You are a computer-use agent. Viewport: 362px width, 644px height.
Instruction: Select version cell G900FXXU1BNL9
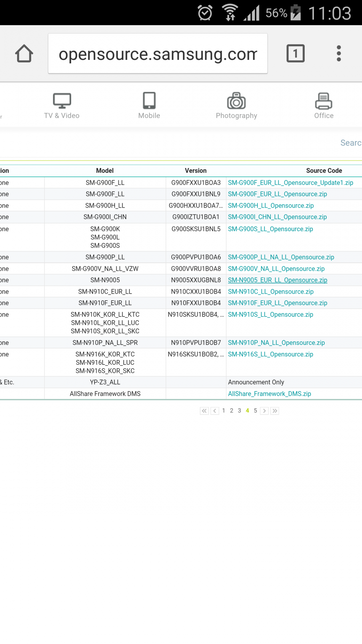[196, 194]
